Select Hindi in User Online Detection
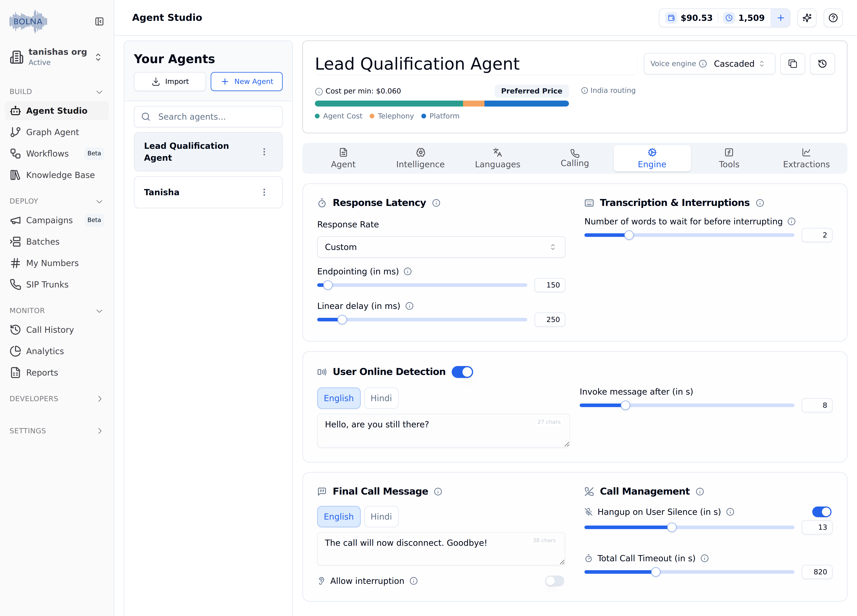857x616 pixels. pyautogui.click(x=381, y=398)
